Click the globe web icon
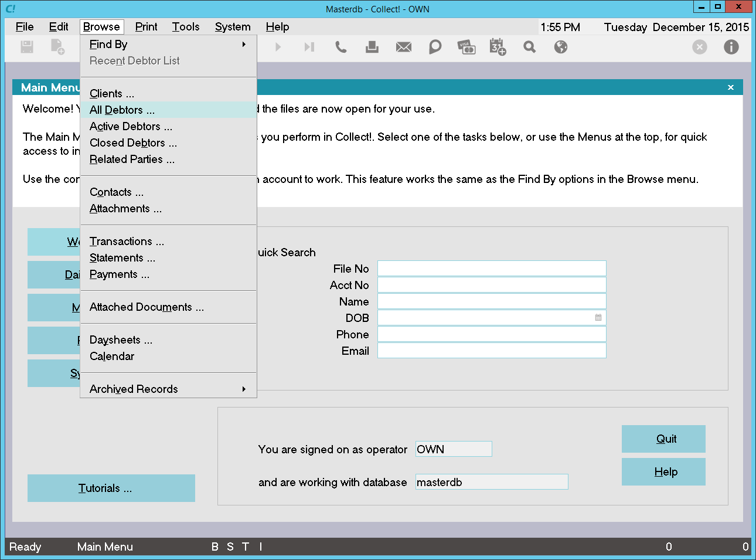 [561, 47]
